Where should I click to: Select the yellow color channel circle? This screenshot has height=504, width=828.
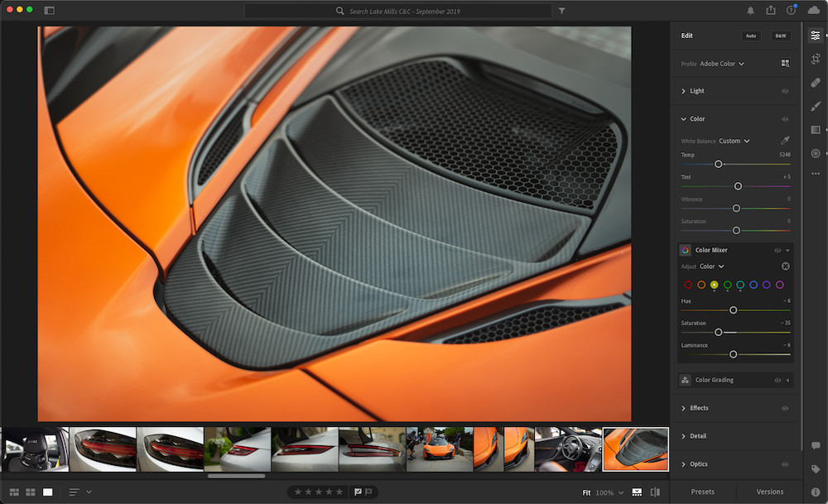pyautogui.click(x=714, y=285)
